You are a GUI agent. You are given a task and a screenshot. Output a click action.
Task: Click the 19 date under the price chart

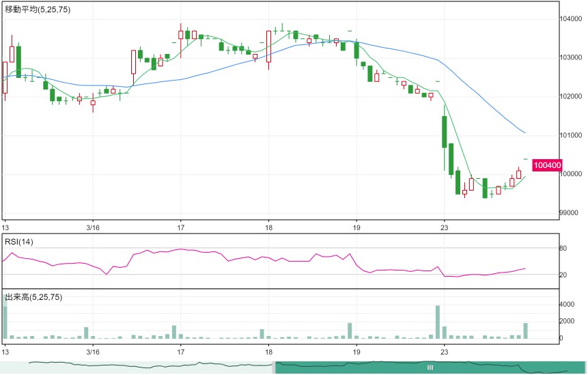(x=356, y=227)
